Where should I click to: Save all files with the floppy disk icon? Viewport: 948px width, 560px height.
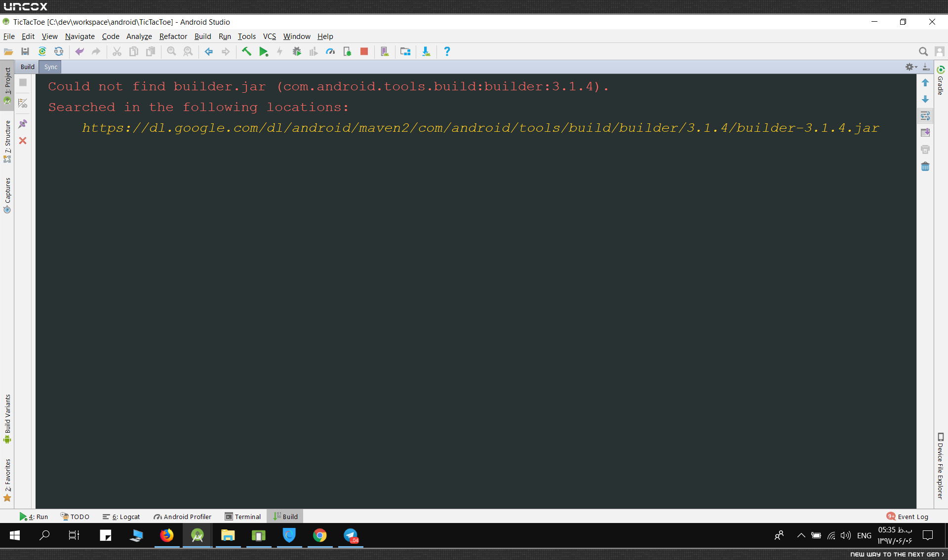tap(25, 51)
